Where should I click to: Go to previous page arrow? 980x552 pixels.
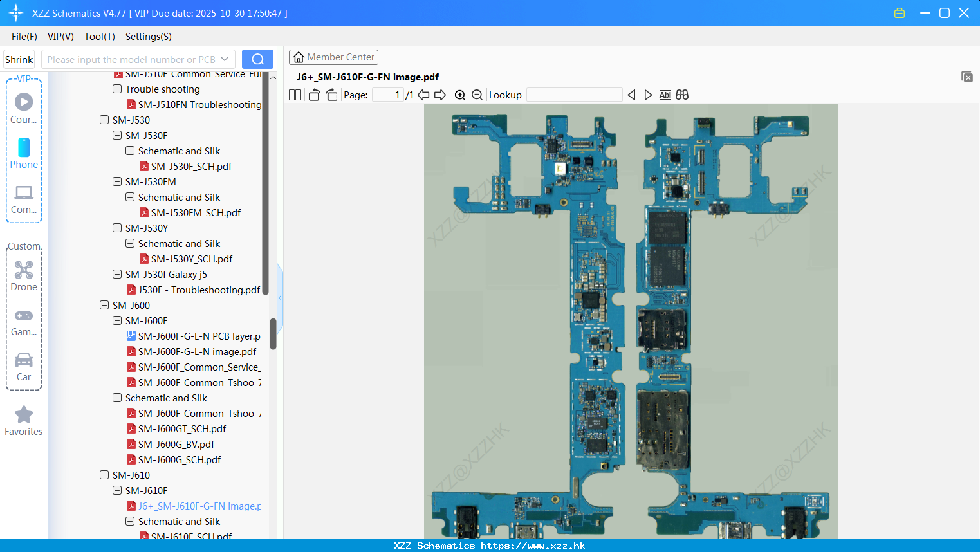coord(423,95)
